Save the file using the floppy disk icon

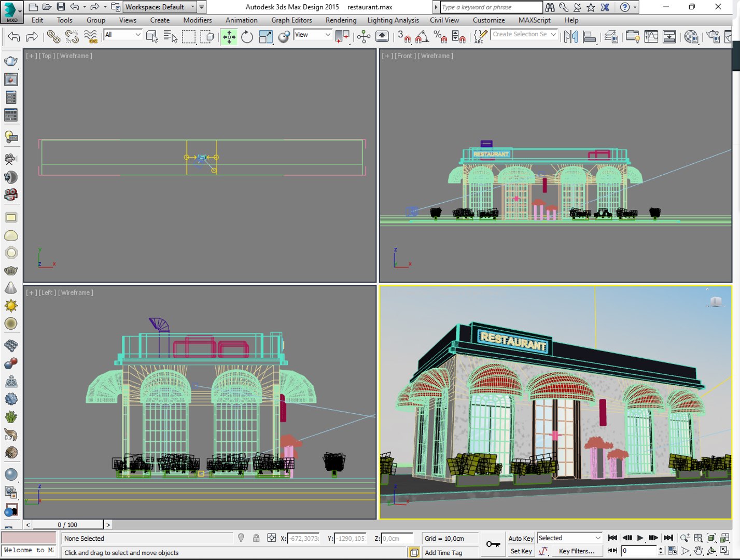coord(61,7)
